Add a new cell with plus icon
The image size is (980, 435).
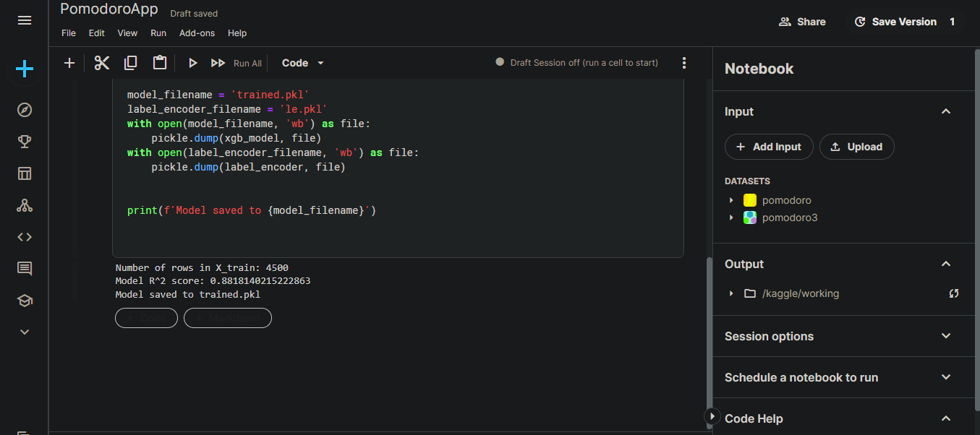click(x=69, y=63)
